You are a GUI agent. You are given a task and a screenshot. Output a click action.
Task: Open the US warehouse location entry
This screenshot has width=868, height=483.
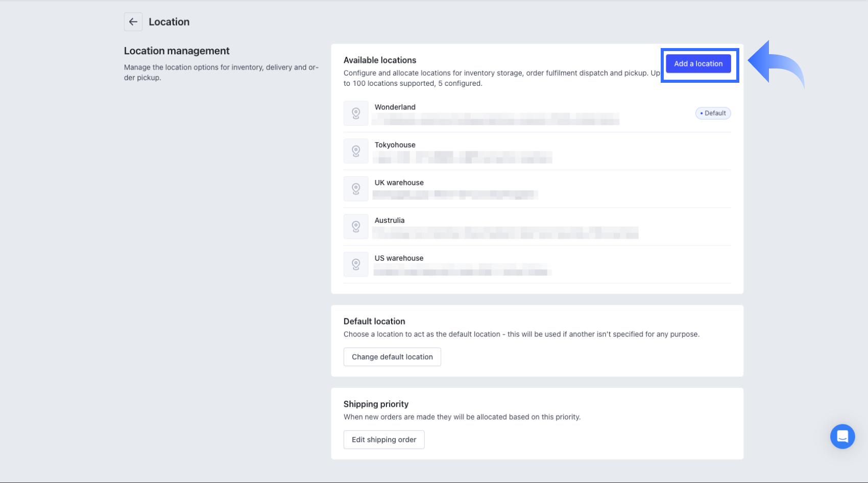(x=399, y=259)
